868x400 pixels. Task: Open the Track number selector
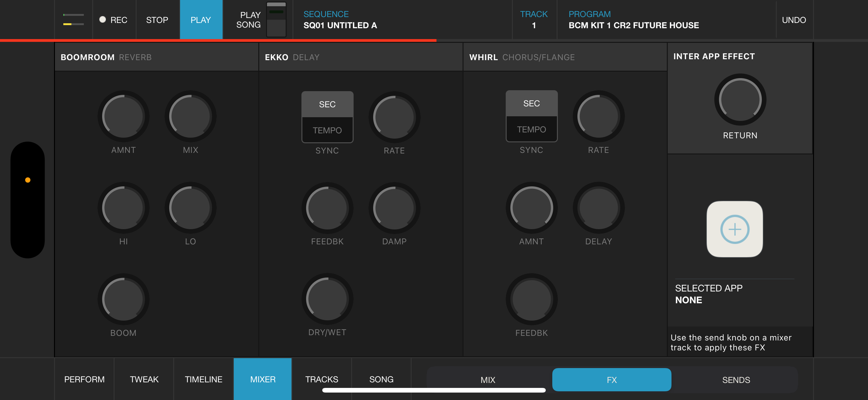[534, 20]
